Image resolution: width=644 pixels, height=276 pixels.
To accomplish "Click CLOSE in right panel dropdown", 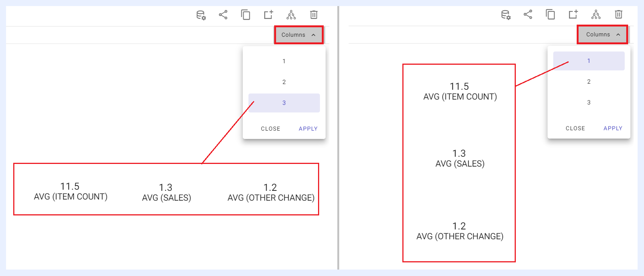I will (x=576, y=128).
